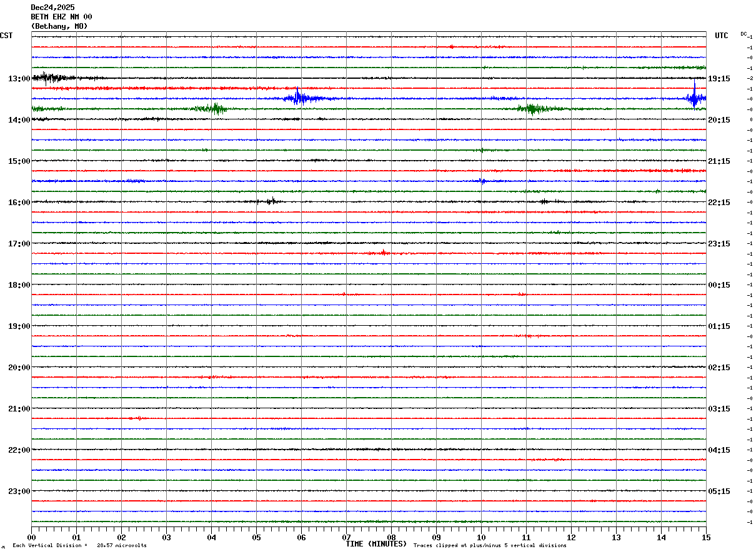This screenshot has width=756, height=554.
Task: Click the 05:15 UTC time label
Action: point(719,491)
